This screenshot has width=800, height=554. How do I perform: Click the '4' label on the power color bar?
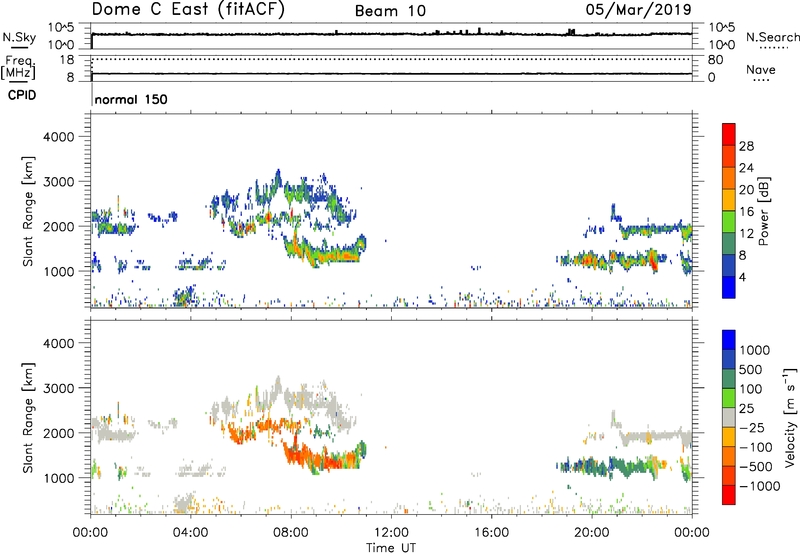[742, 277]
